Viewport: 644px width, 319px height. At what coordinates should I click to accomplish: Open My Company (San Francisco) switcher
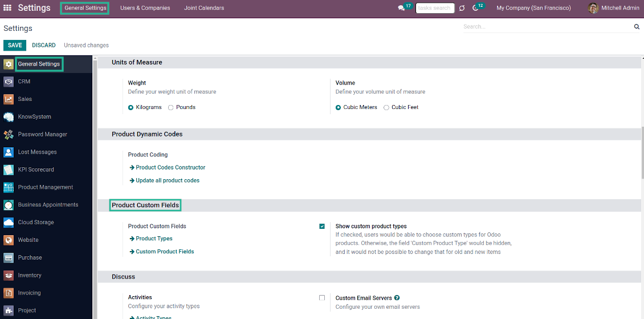[533, 8]
